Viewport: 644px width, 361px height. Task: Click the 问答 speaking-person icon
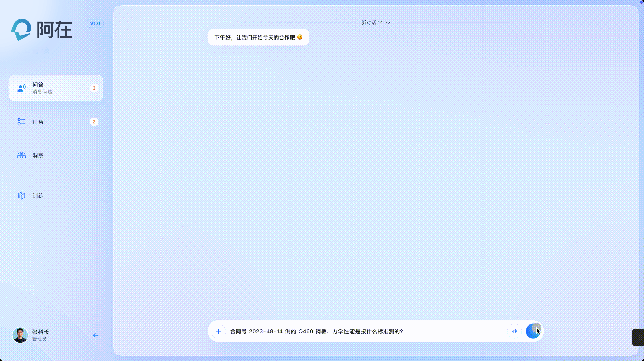(x=21, y=88)
